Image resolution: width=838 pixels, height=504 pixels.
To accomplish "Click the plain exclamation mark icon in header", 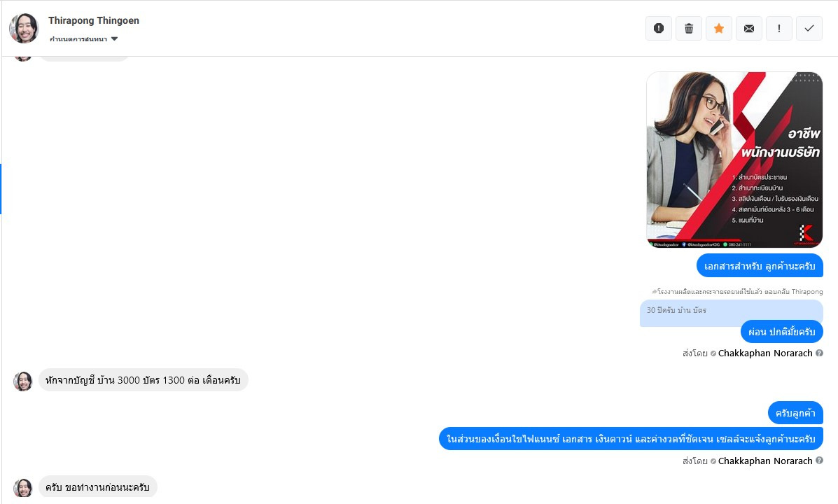I will click(779, 28).
